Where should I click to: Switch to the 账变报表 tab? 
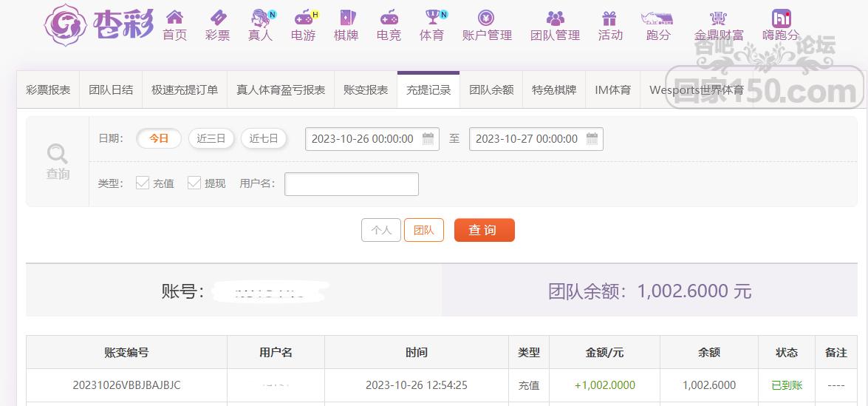pos(366,89)
